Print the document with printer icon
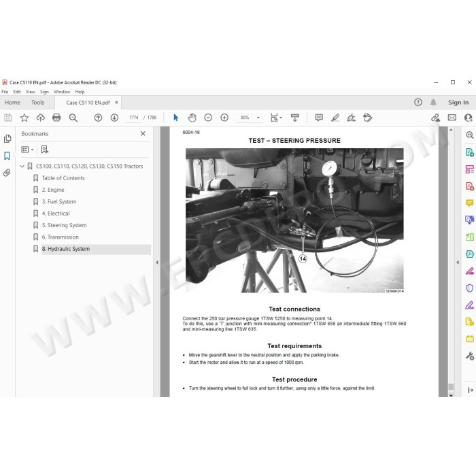 click(56, 118)
